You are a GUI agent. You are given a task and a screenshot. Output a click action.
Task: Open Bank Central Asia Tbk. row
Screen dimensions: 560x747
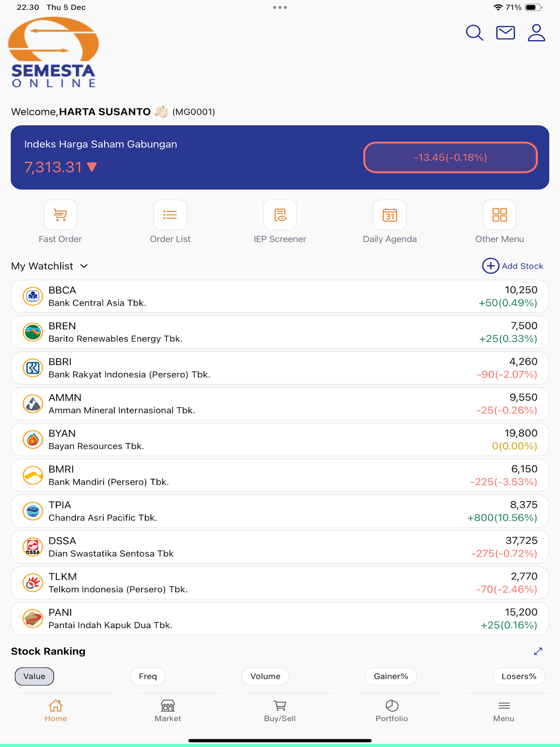280,296
